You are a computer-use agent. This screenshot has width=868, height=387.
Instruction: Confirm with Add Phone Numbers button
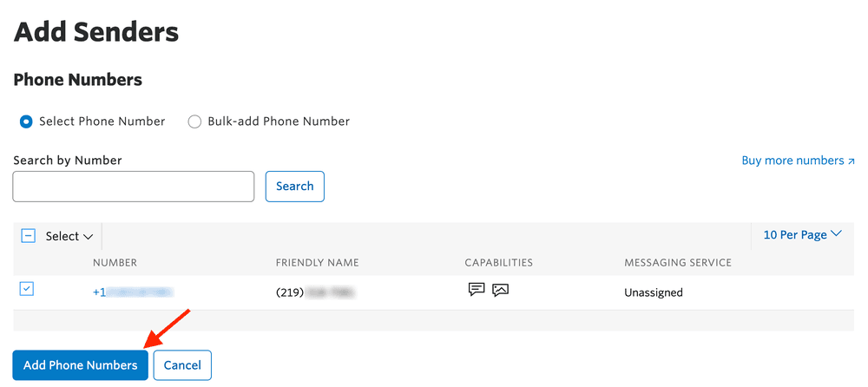click(80, 365)
